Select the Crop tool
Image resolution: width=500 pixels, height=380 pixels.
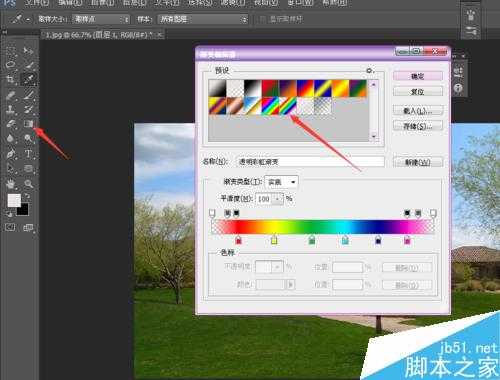[10, 79]
